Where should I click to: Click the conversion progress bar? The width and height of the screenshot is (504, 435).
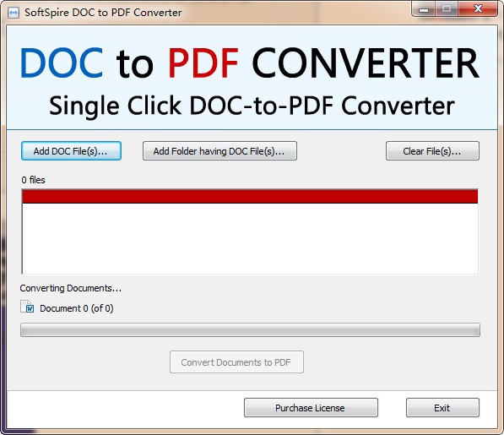(250, 330)
